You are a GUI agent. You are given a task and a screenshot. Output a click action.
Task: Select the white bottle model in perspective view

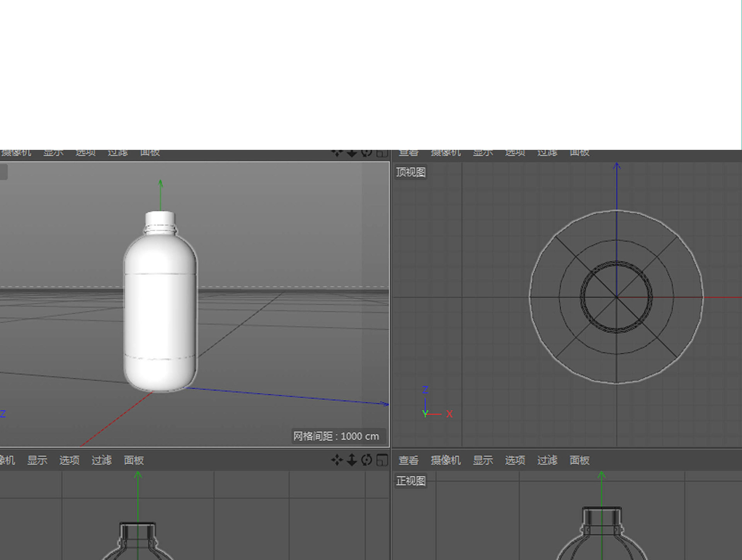160,309
